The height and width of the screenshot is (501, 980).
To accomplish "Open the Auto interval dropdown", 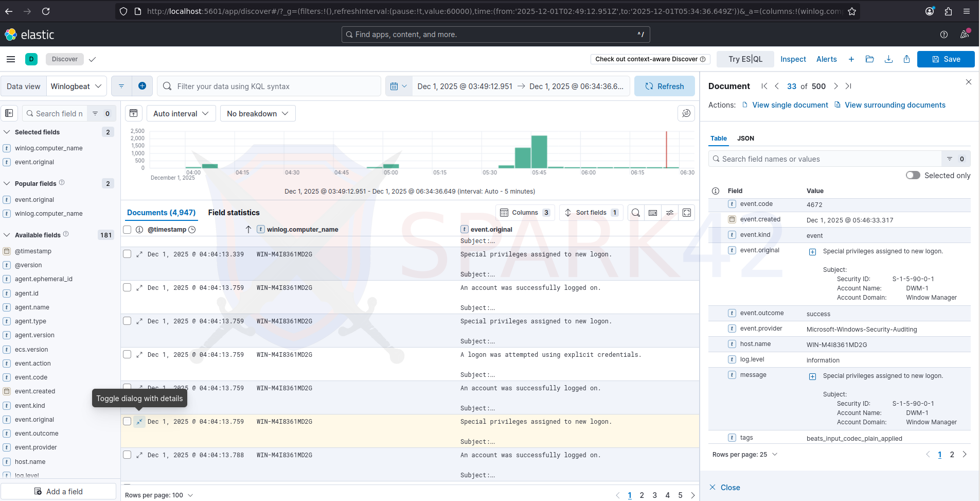I will point(181,113).
